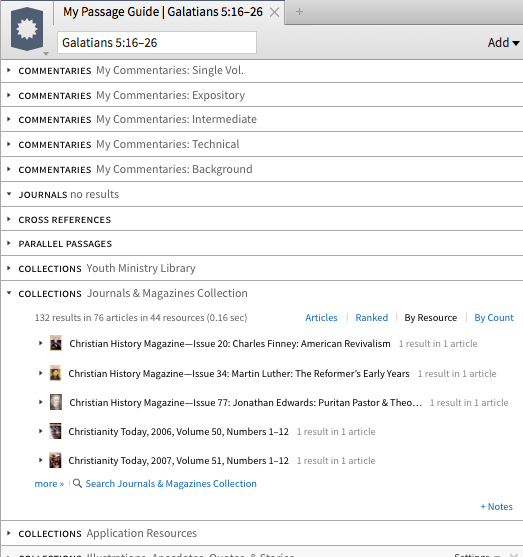Viewport: 523px width, 557px height.
Task: Expand Issue 34 Martin Luther result
Action: (41, 373)
